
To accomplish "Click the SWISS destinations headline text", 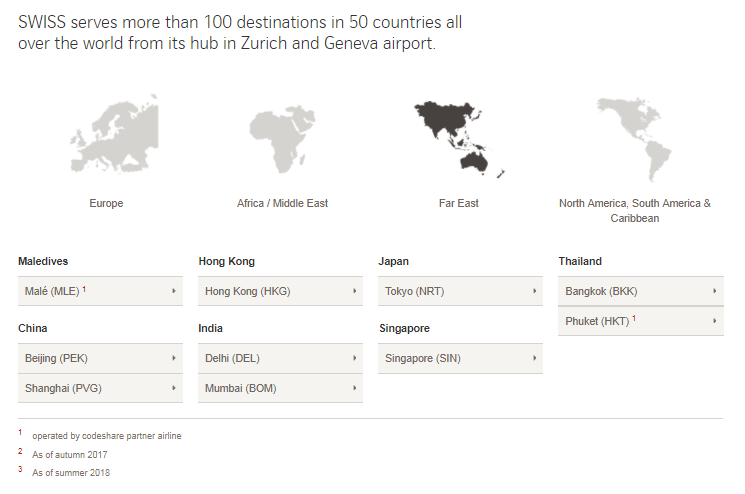I will (240, 32).
